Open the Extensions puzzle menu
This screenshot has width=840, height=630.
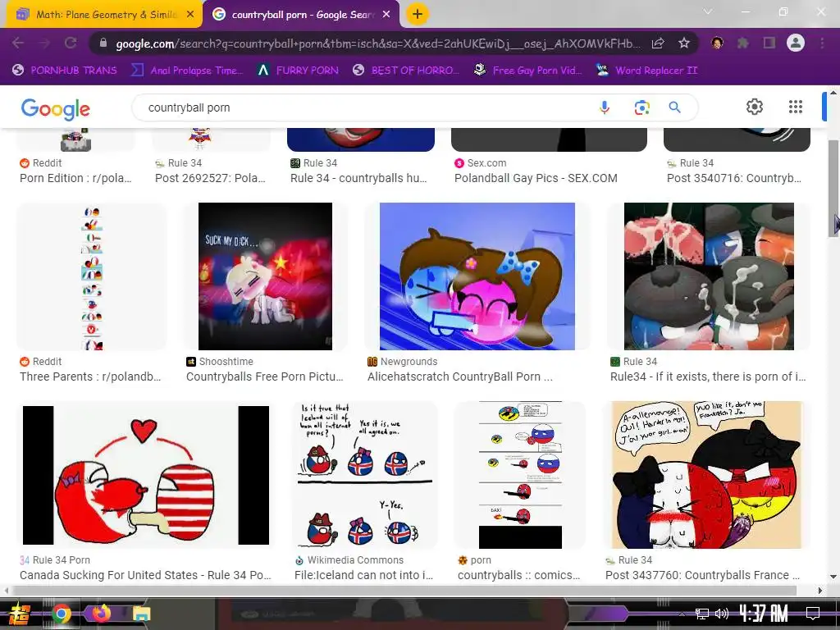[x=743, y=43]
